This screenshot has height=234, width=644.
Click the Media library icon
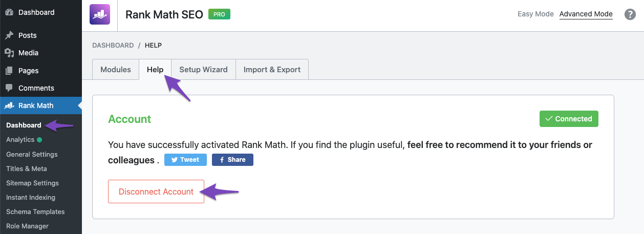tap(9, 53)
